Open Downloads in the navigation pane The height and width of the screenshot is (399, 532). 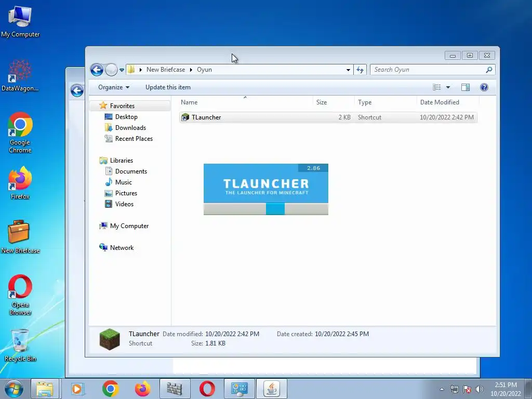pyautogui.click(x=130, y=128)
